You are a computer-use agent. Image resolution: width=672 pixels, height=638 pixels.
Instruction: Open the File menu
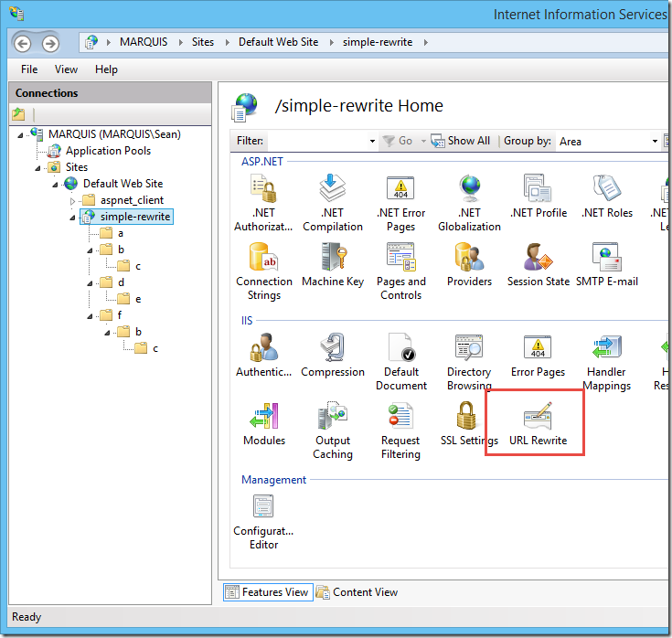(x=29, y=69)
